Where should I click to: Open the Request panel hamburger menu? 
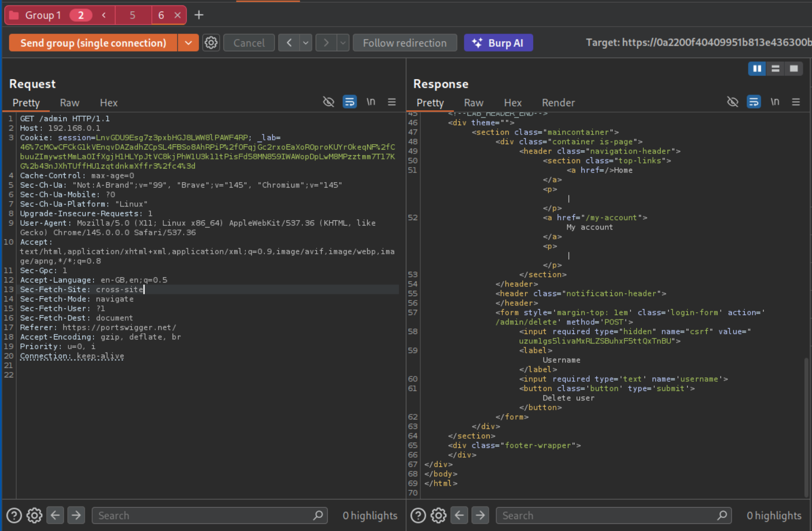(x=392, y=102)
